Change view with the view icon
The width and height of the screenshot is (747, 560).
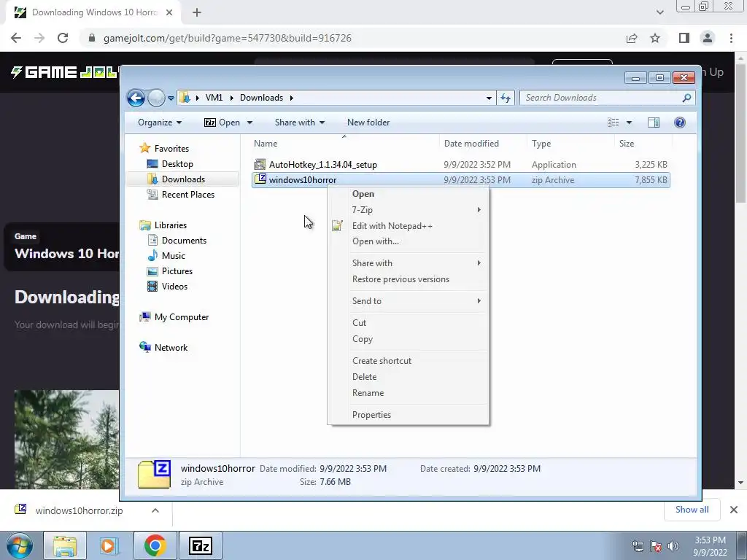(x=613, y=122)
